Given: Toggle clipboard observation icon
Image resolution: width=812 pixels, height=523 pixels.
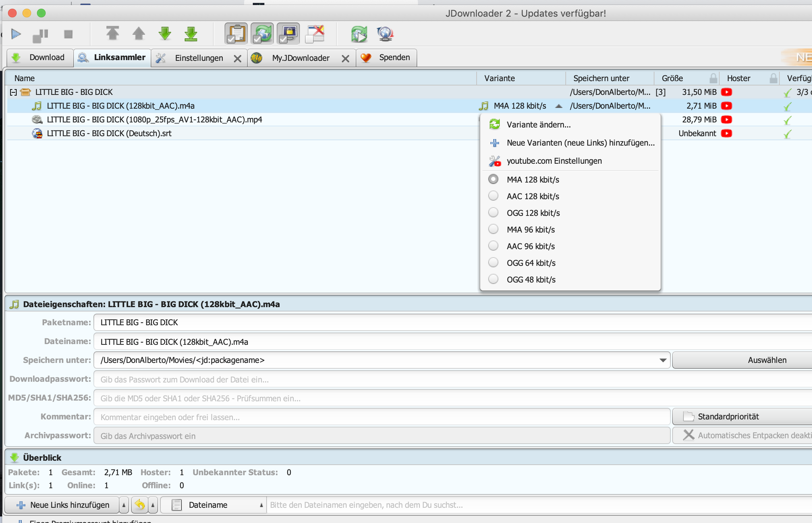Looking at the screenshot, I should (236, 34).
